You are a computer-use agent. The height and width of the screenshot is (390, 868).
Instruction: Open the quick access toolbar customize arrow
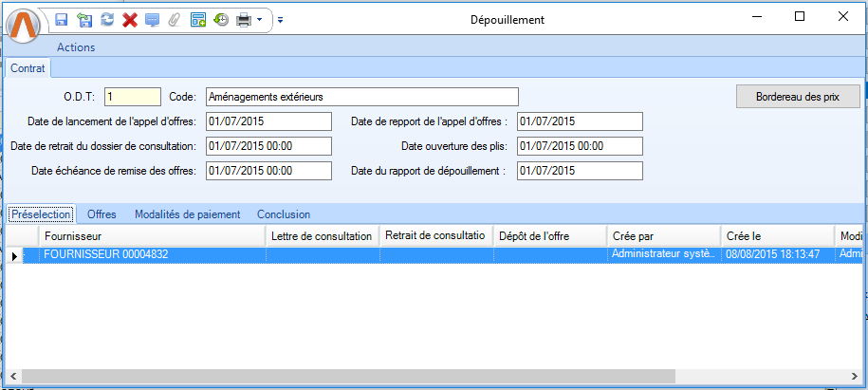pos(280,19)
